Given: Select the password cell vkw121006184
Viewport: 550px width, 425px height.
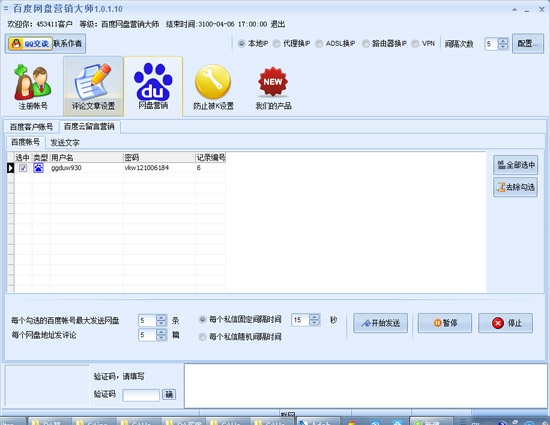Looking at the screenshot, I should point(159,168).
